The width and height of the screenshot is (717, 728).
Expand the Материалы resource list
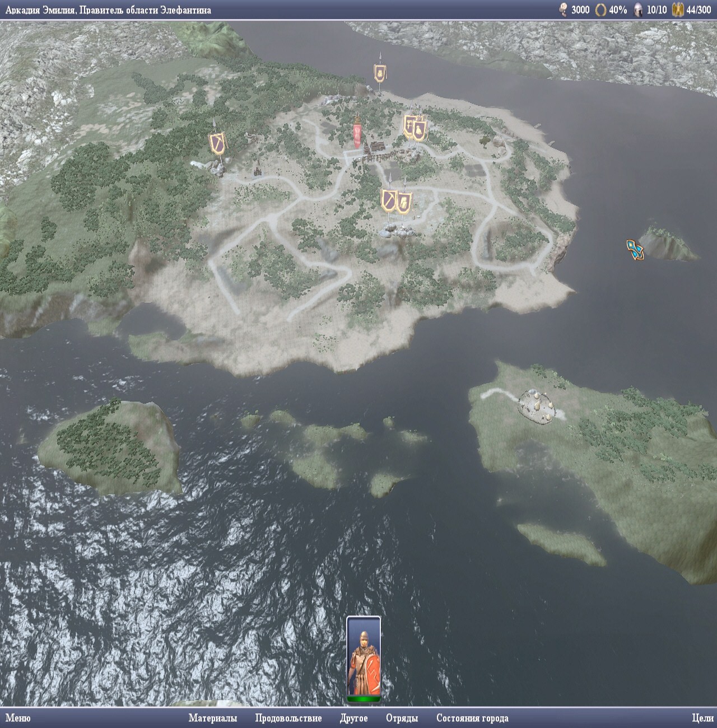tap(212, 718)
